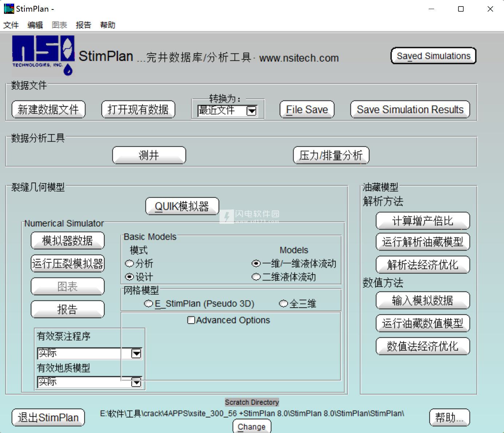504x433 pixels.
Task: Click the Scratch Directory path text
Action: [x=252, y=413]
